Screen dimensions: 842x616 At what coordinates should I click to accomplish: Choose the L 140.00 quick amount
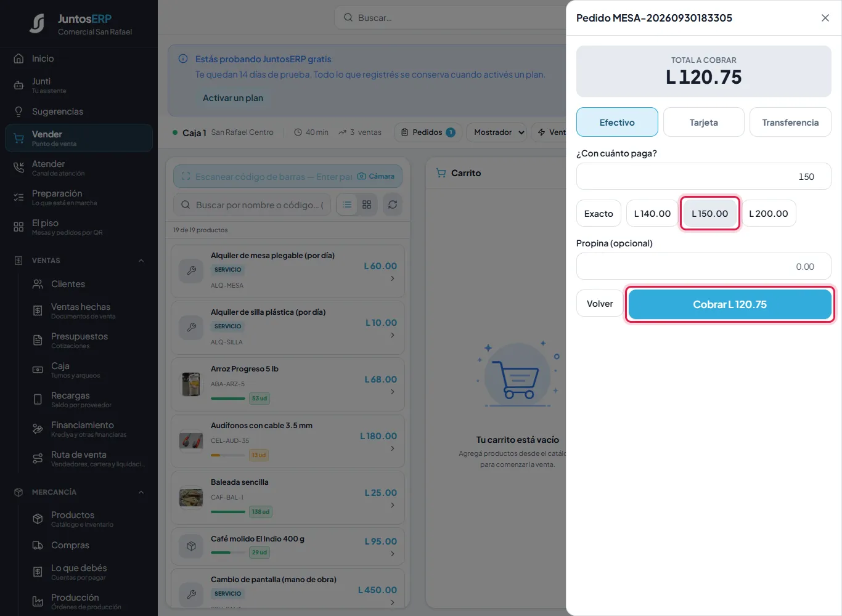click(652, 214)
